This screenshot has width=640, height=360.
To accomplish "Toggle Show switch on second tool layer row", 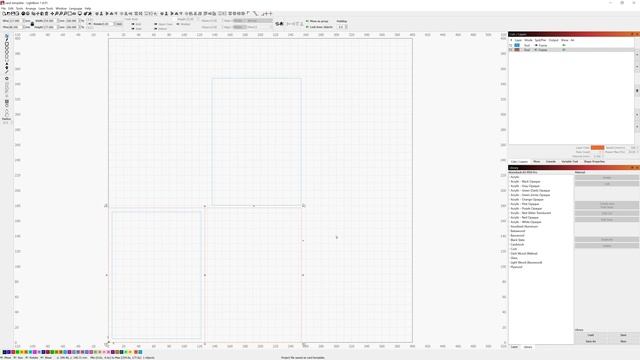I will (x=564, y=50).
